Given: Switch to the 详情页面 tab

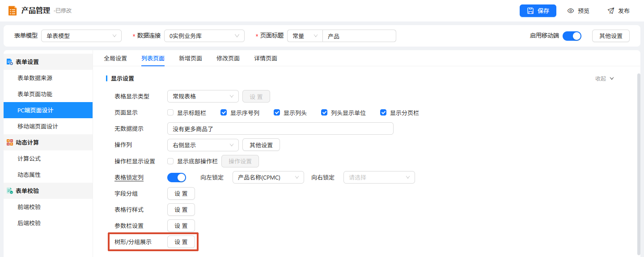Looking at the screenshot, I should pos(266,58).
